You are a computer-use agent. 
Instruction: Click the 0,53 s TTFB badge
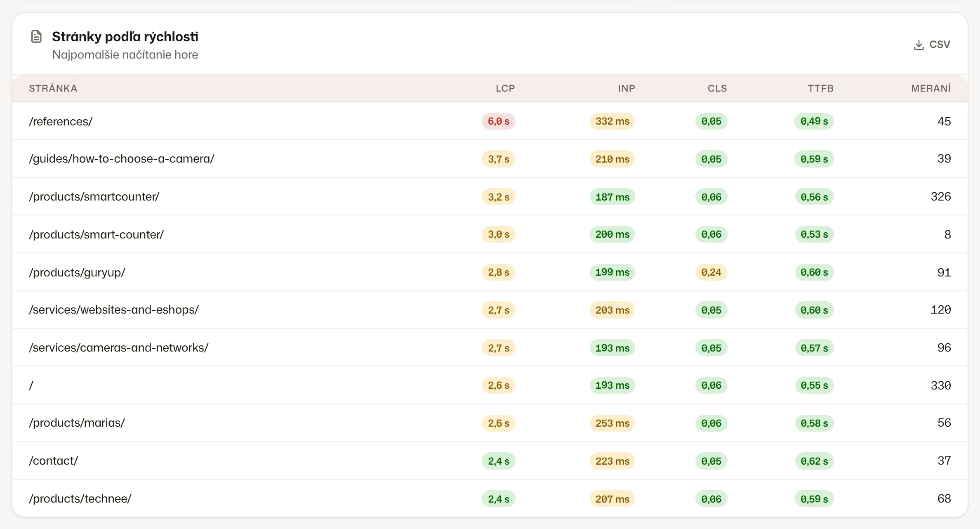(x=814, y=234)
